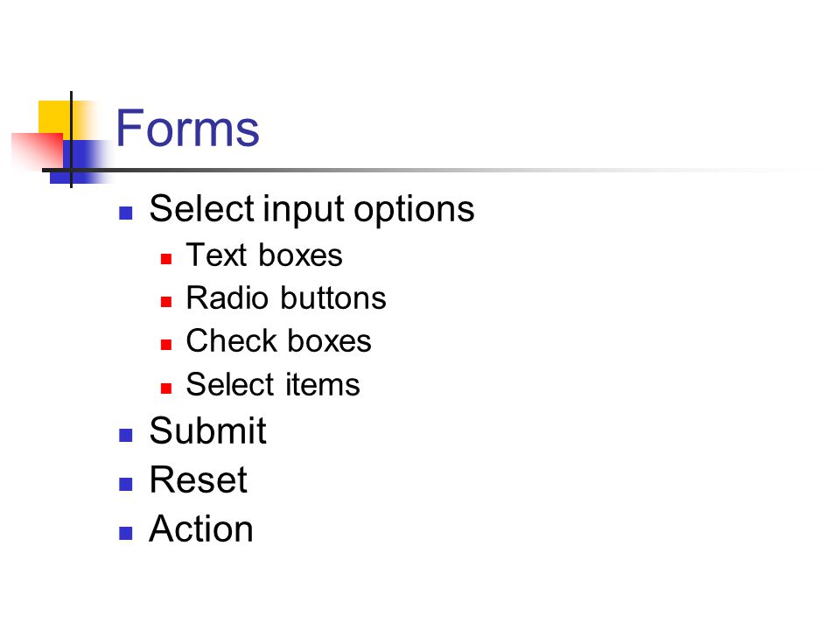Click the 'Select items' list item
Image resolution: width=840 pixels, height=630 pixels.
273,384
